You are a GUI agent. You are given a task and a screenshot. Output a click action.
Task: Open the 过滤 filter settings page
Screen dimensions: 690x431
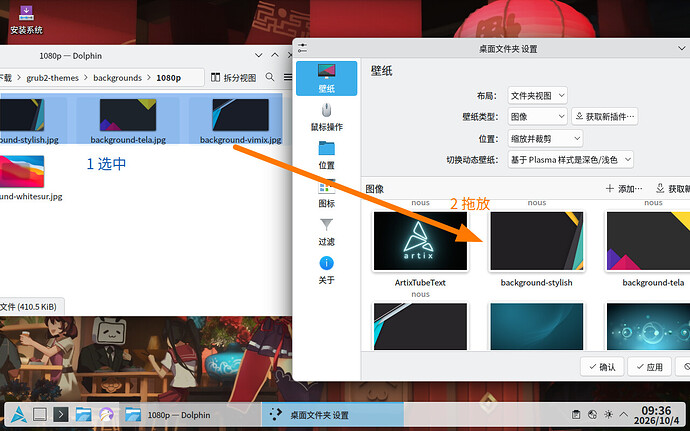[x=327, y=232]
